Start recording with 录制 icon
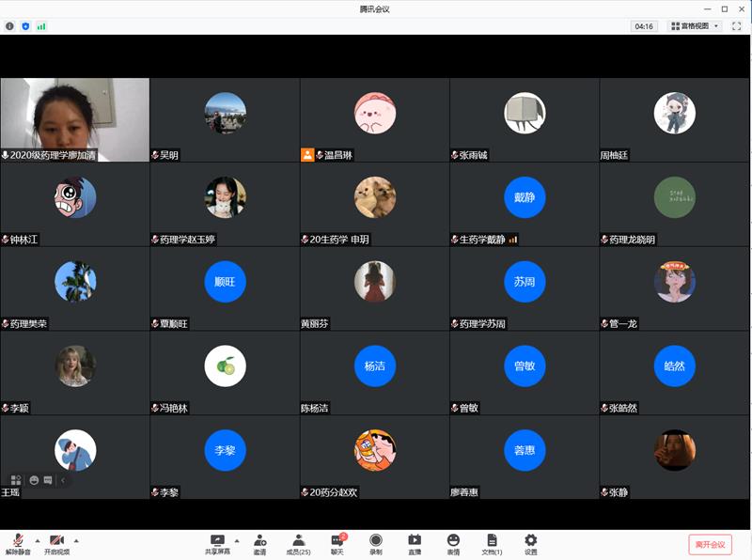 (x=376, y=543)
